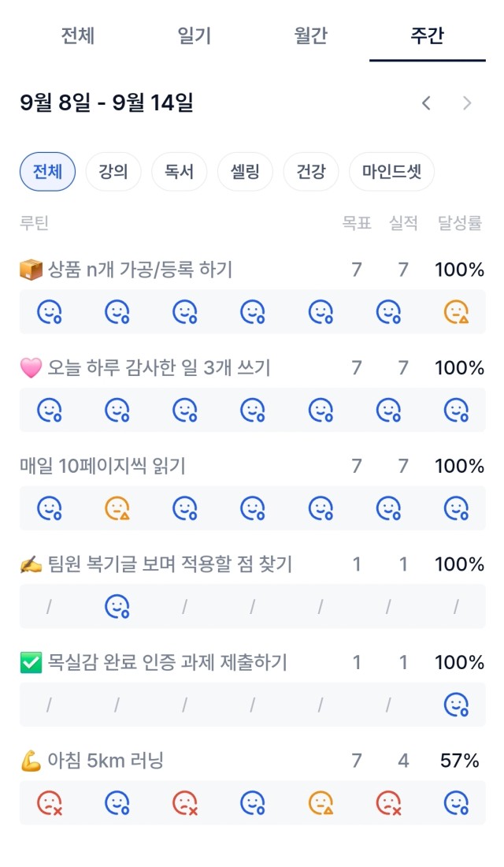Switch to the 월간 tab

pyautogui.click(x=311, y=36)
